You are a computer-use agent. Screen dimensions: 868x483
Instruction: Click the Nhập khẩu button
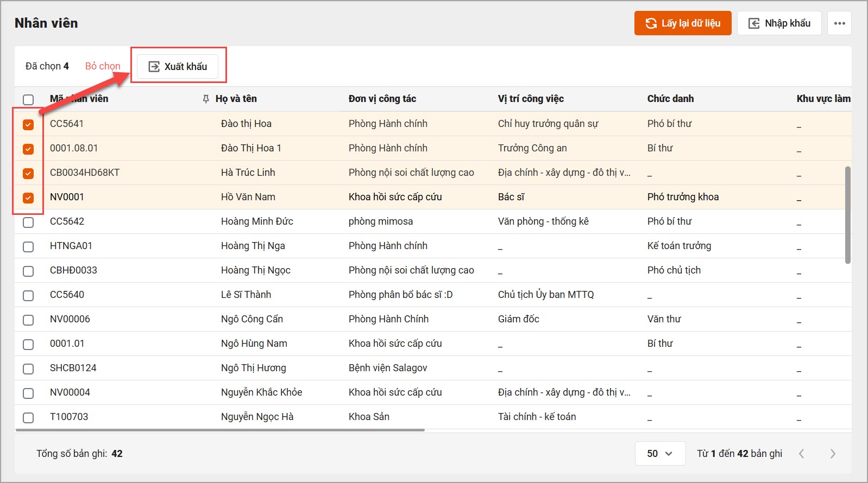[x=779, y=23]
